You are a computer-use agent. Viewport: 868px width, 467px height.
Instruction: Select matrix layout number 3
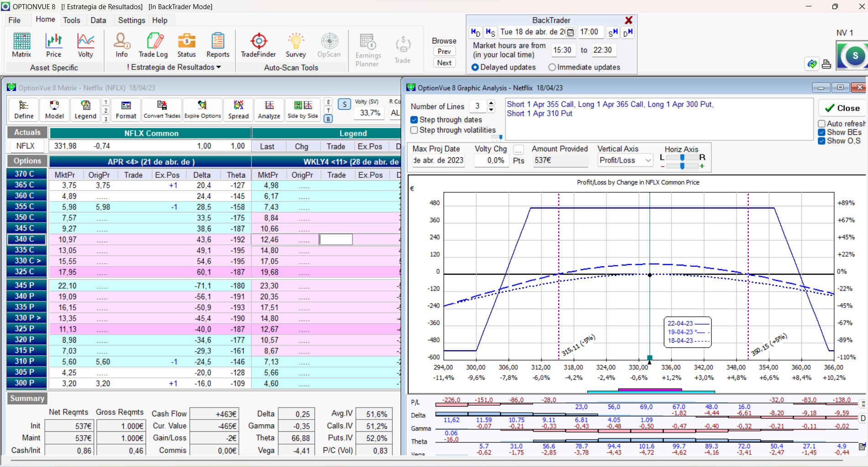105,119
